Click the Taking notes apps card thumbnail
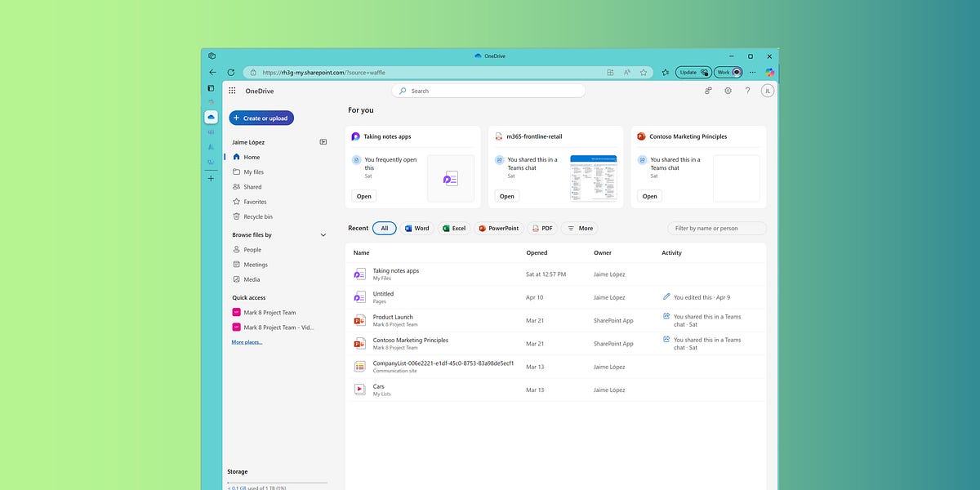The image size is (980, 490). pos(451,178)
